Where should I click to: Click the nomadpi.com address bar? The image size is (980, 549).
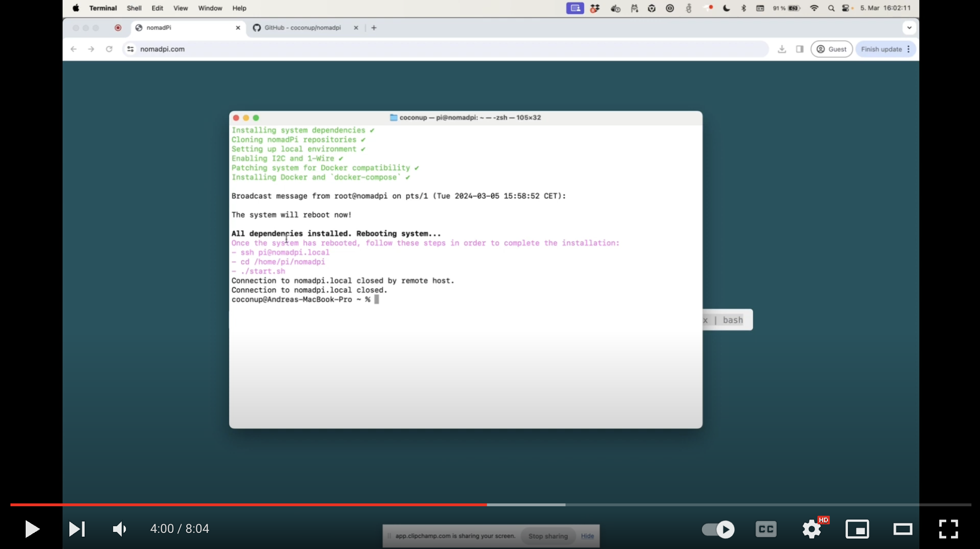point(445,49)
